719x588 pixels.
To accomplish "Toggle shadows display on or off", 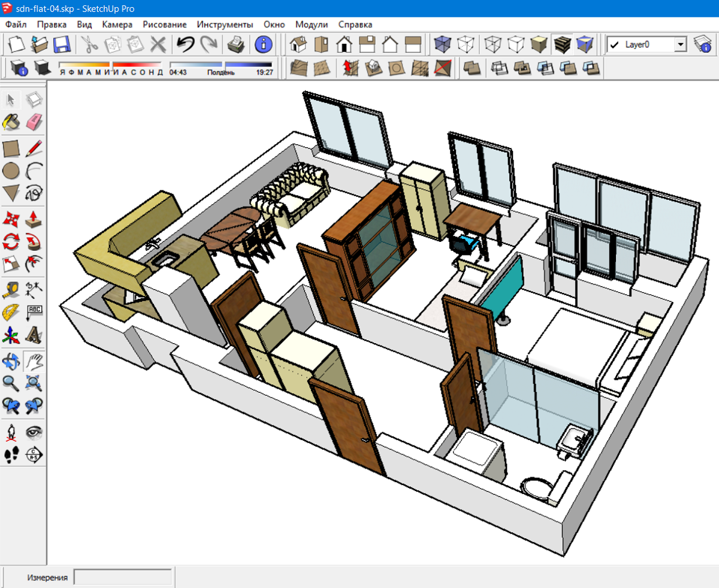I will [x=41, y=68].
